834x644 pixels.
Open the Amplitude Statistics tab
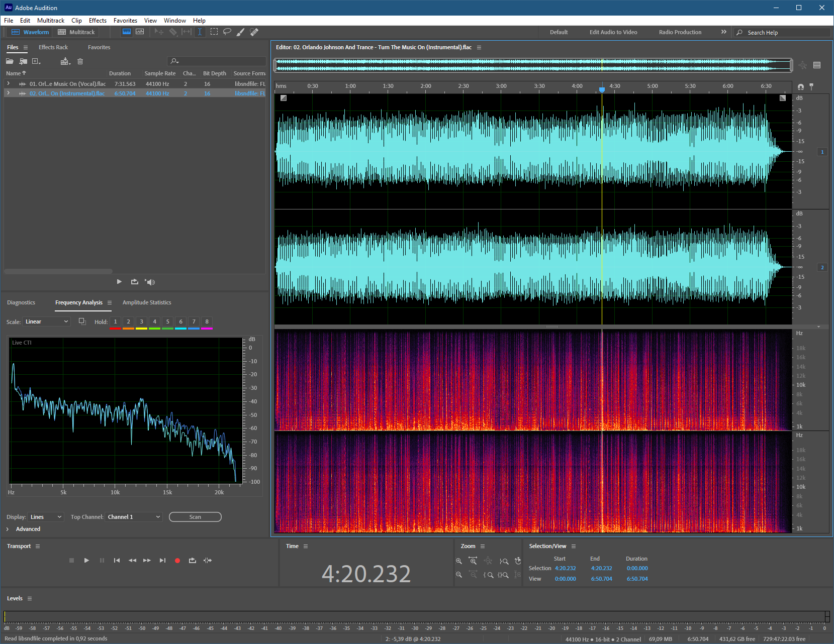pos(147,302)
